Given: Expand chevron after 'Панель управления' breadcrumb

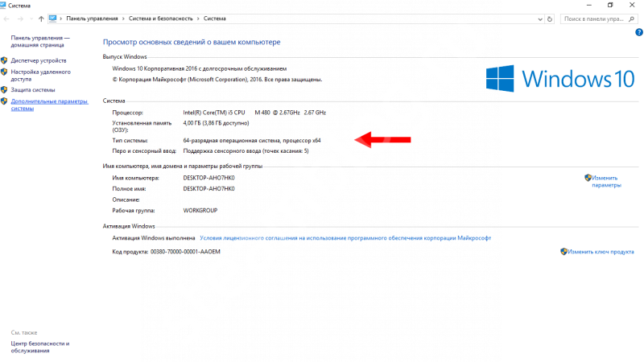Looking at the screenshot, I should [123, 19].
